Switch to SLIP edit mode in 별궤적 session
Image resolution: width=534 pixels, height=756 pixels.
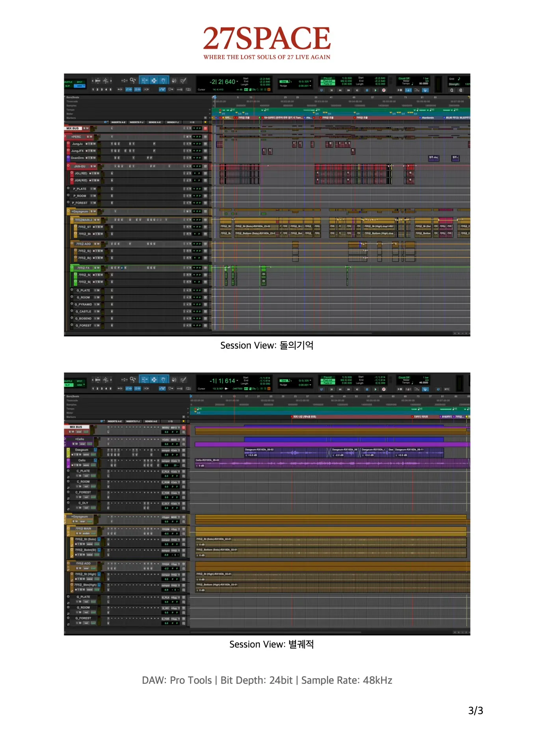pyautogui.click(x=68, y=385)
